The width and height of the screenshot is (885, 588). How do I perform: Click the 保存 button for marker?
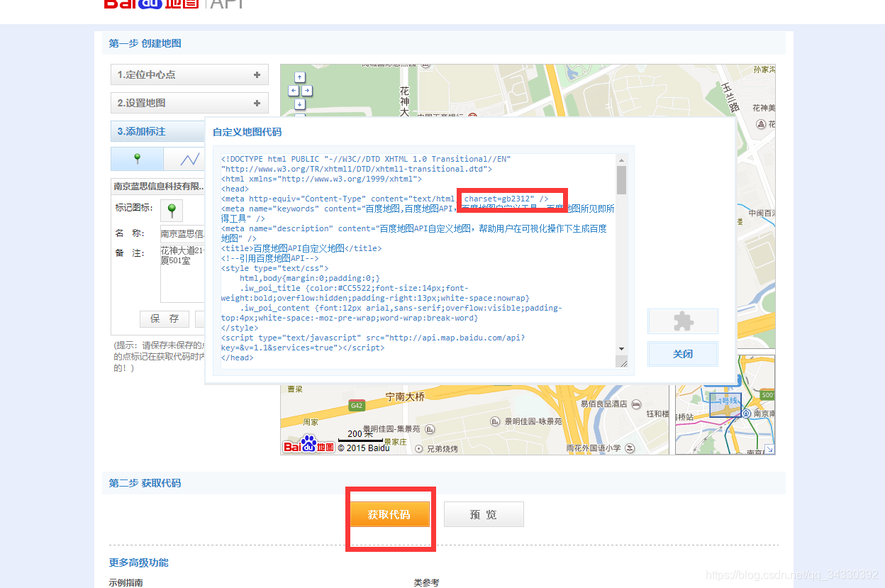coord(165,319)
